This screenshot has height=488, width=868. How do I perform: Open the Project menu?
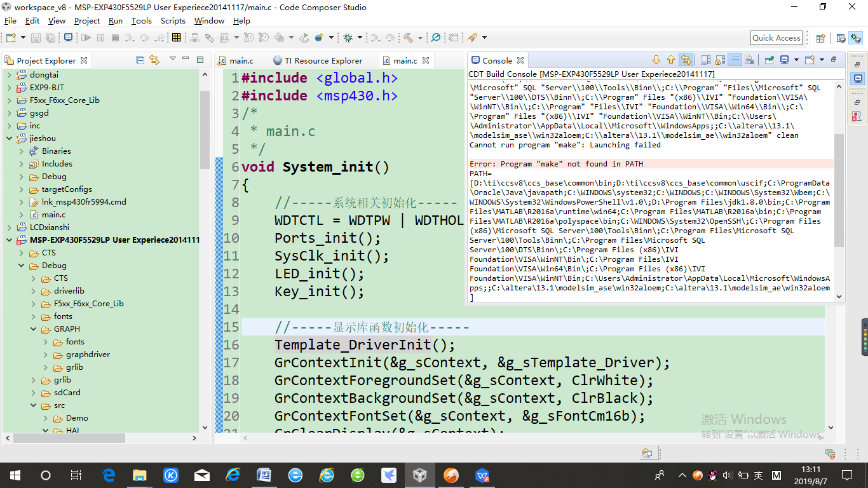[87, 20]
